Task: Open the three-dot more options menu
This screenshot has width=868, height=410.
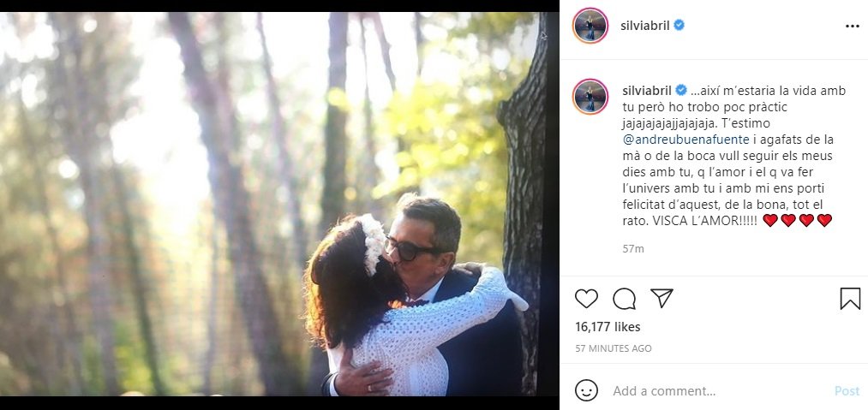Action: [x=852, y=26]
